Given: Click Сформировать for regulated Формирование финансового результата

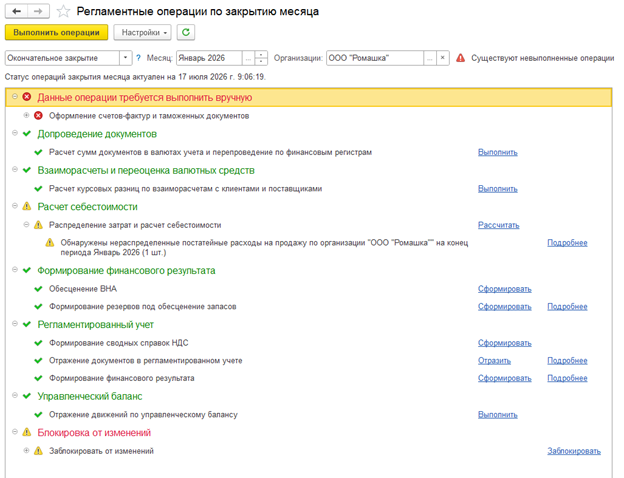Looking at the screenshot, I should (505, 378).
